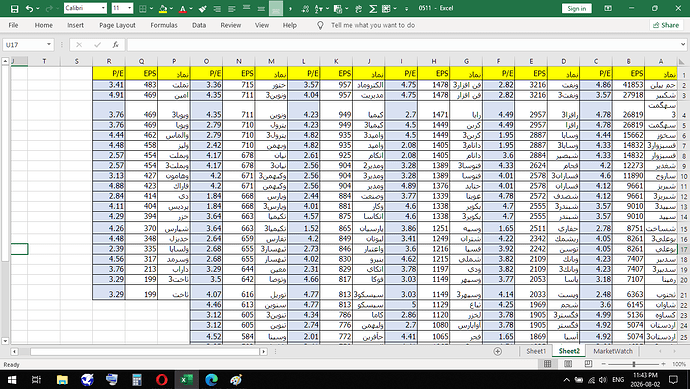The image size is (690, 389).
Task: Open the Formulas ribbon tab
Action: (164, 25)
